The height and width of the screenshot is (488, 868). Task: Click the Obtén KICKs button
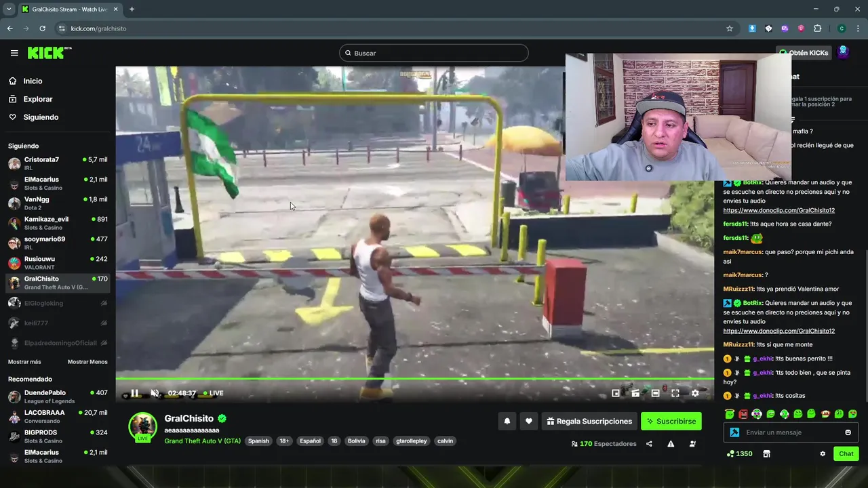coord(803,53)
